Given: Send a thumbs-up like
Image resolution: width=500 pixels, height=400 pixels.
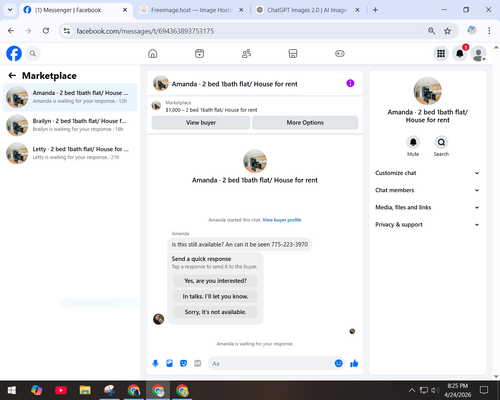Looking at the screenshot, I should point(354,363).
